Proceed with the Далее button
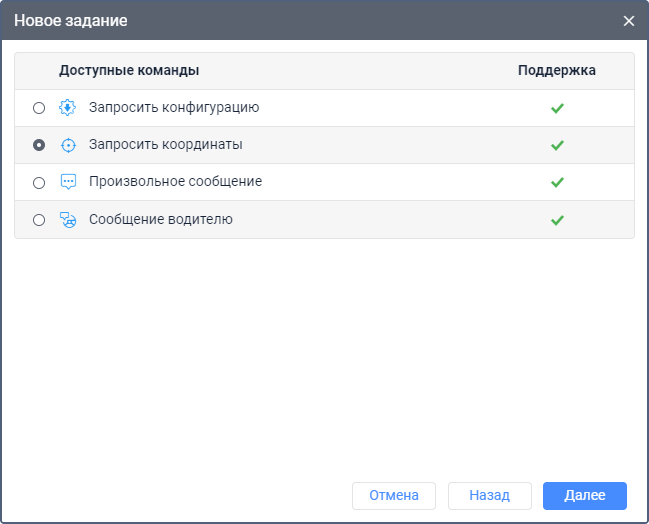Viewport: 649px width, 524px height. coord(584,495)
